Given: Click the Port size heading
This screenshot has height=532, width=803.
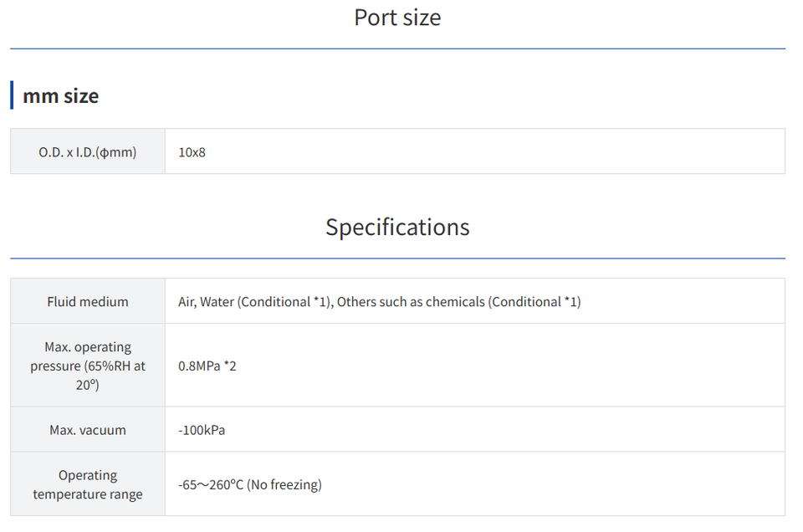Looking at the screenshot, I should [x=397, y=18].
